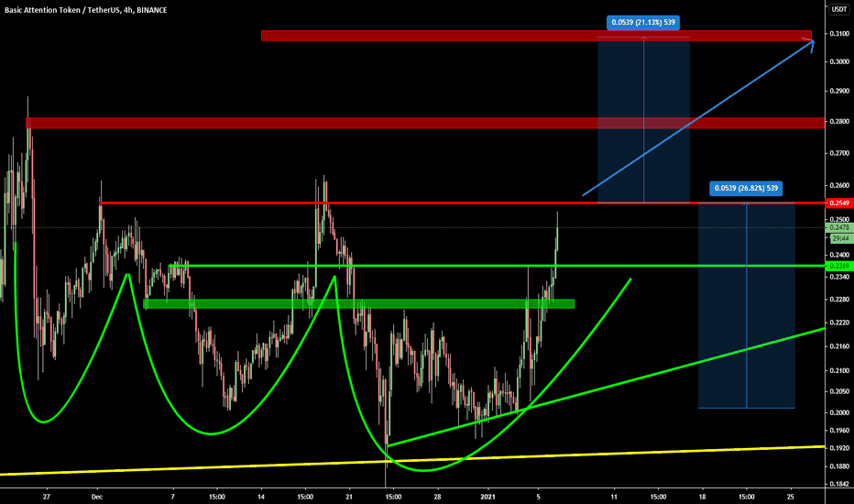
Task: Click the 0.1960 price axis label
Action: 839,431
